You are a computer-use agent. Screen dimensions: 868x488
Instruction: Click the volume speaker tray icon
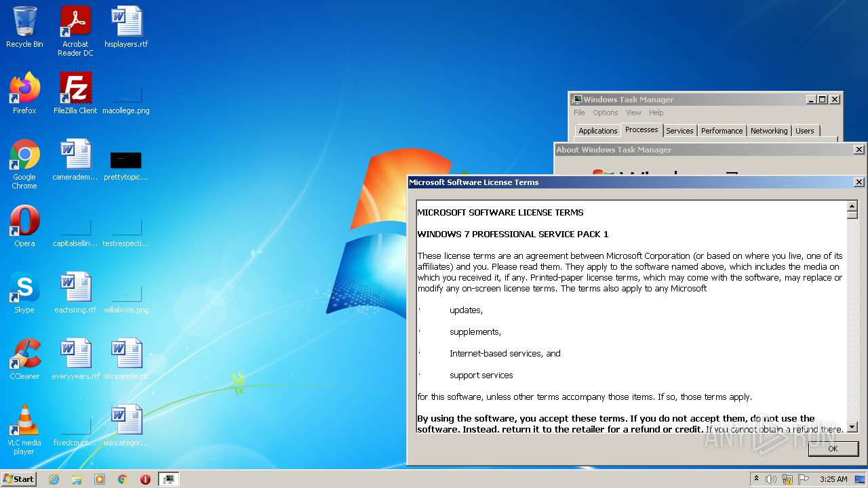[x=771, y=479]
